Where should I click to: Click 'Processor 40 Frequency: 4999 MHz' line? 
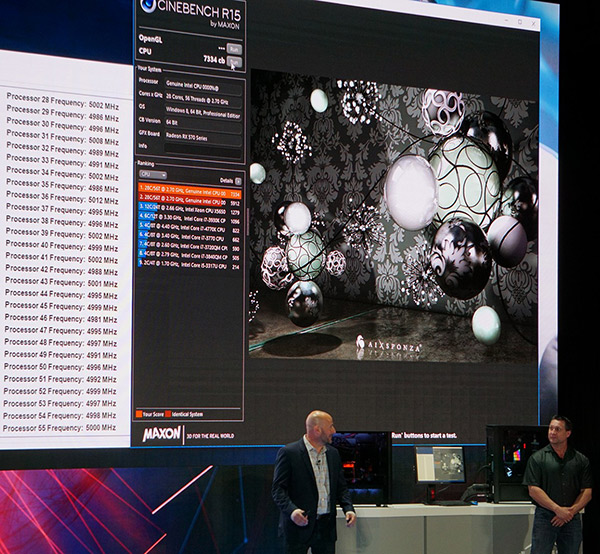click(62, 245)
